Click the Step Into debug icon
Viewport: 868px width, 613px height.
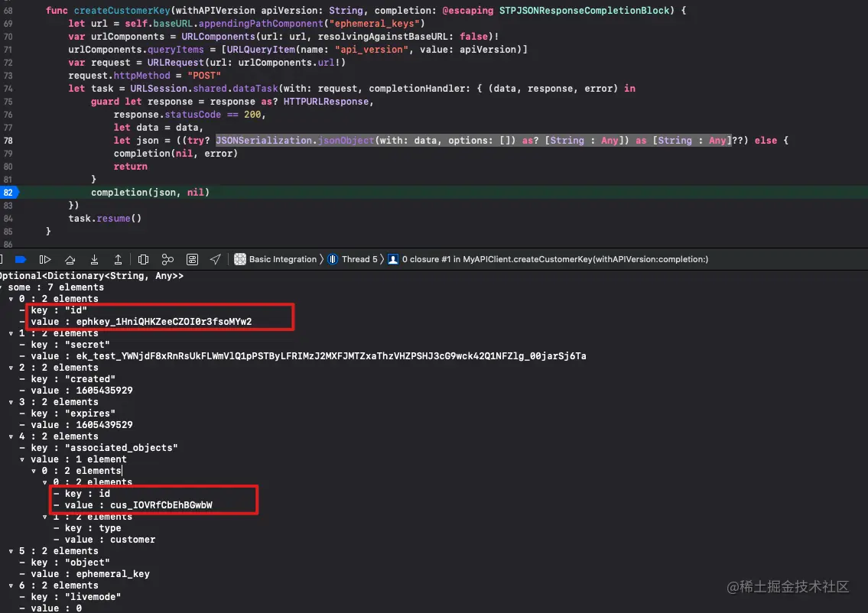click(x=94, y=259)
